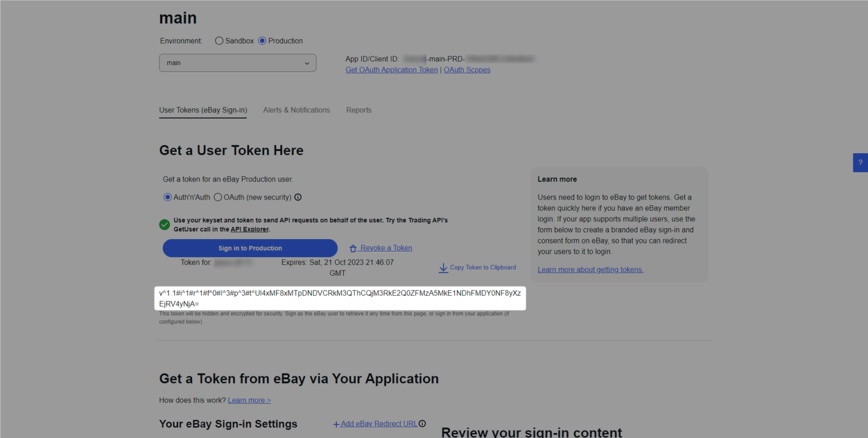The image size is (868, 438).
Task: Click the trash icon next to Revoke a Token
Action: pos(353,248)
